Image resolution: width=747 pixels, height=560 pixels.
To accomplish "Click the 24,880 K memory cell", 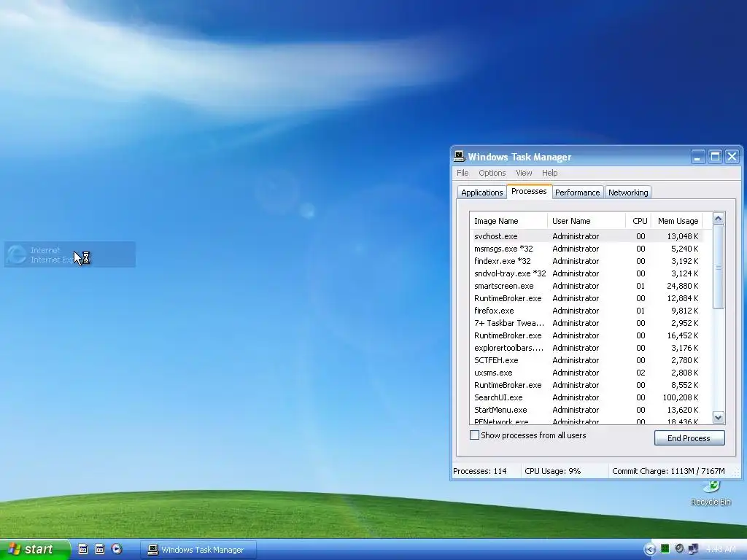I will click(x=683, y=286).
